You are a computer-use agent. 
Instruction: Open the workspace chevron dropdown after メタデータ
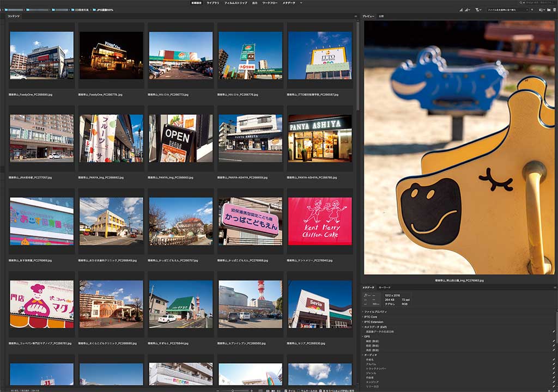coord(301,3)
